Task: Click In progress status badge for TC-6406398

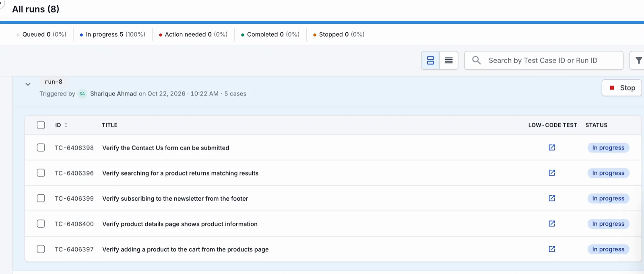Action: (608, 148)
